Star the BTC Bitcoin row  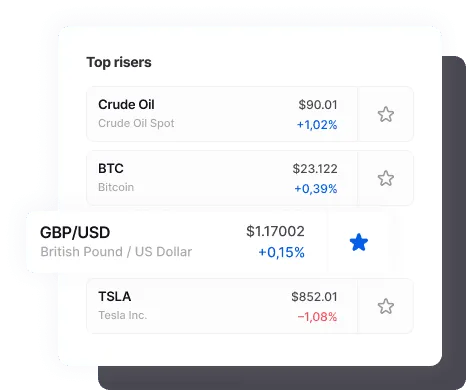pos(386,178)
